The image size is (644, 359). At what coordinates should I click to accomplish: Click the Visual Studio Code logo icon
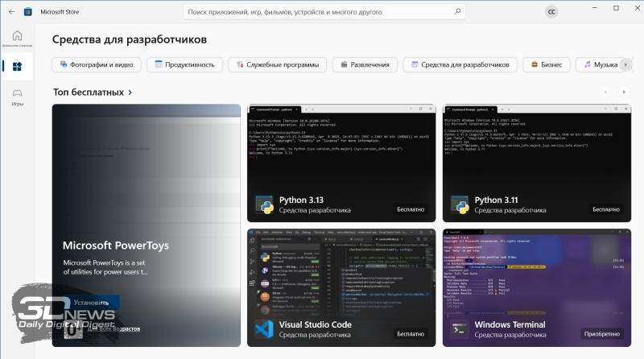pos(263,328)
